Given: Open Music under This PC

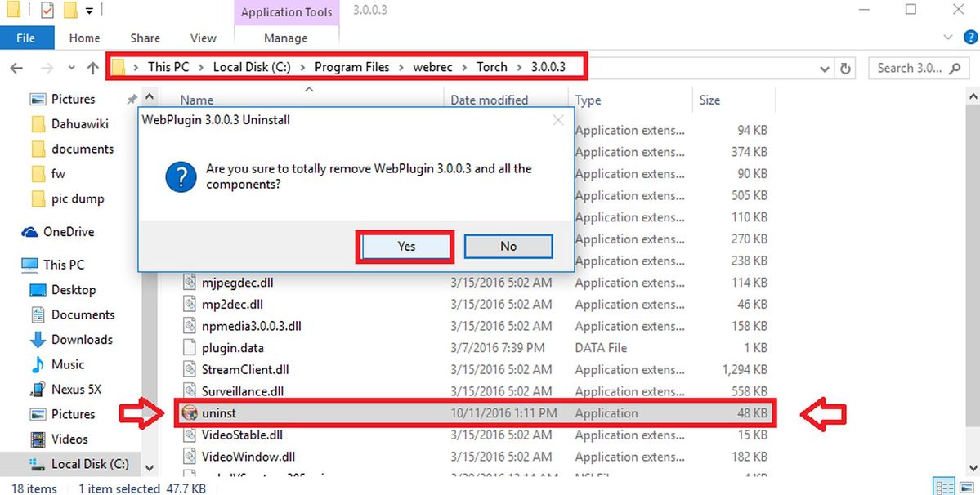Looking at the screenshot, I should (68, 364).
